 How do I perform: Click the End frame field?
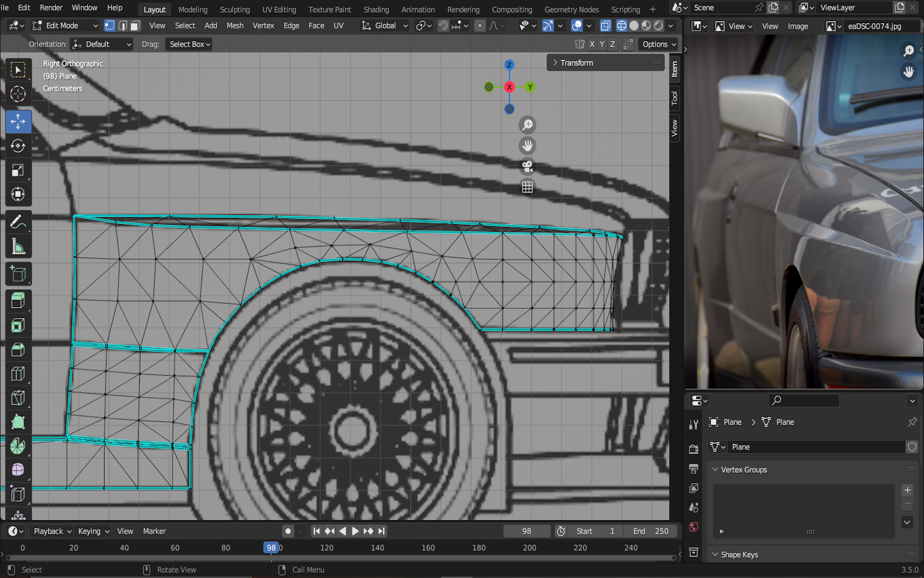[651, 531]
